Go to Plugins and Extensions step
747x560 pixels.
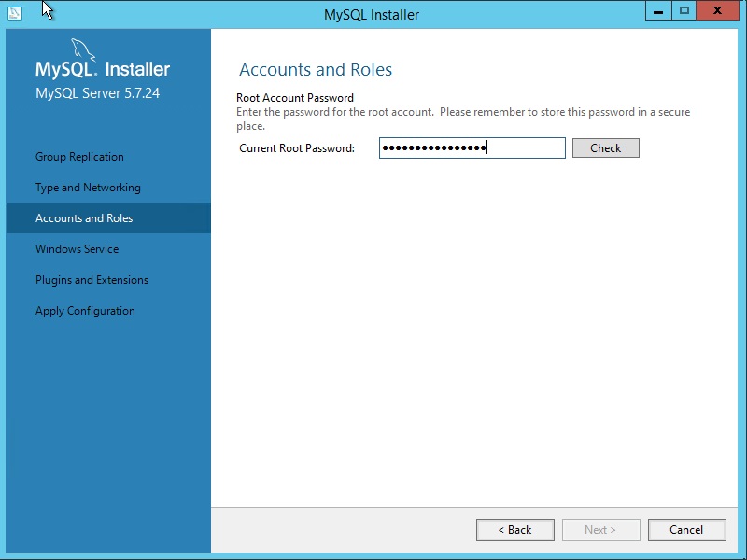click(92, 280)
